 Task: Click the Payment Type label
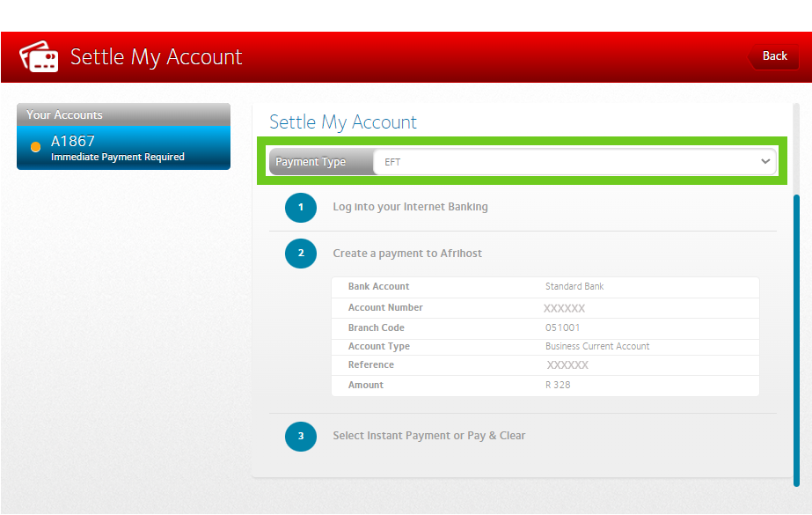pos(311,162)
